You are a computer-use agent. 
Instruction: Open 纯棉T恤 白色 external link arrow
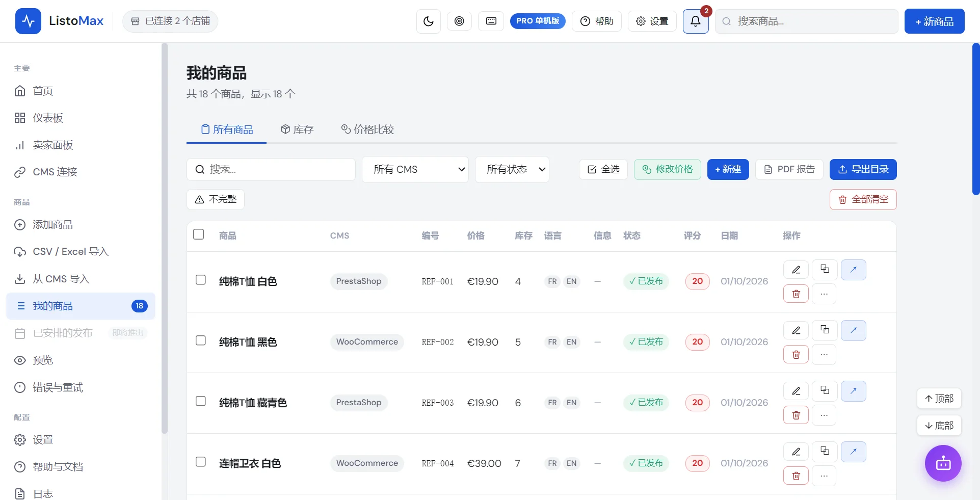tap(854, 270)
